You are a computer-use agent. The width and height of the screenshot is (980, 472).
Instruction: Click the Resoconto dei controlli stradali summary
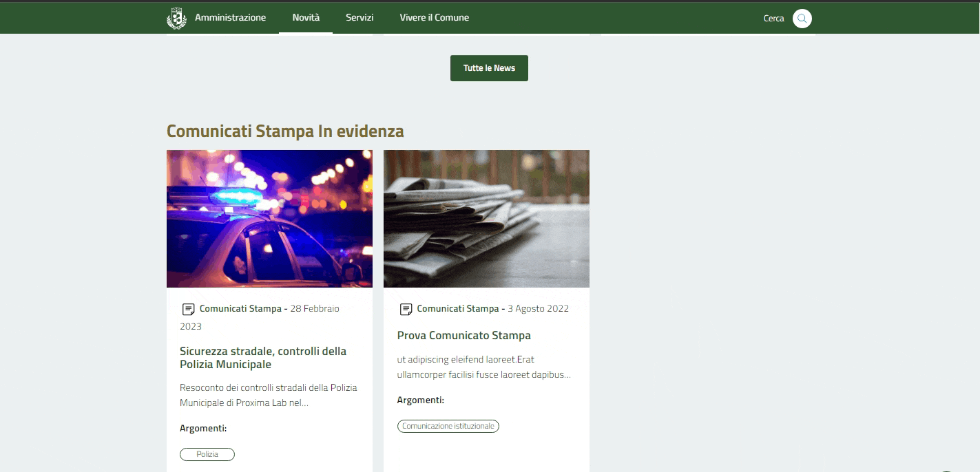click(268, 395)
